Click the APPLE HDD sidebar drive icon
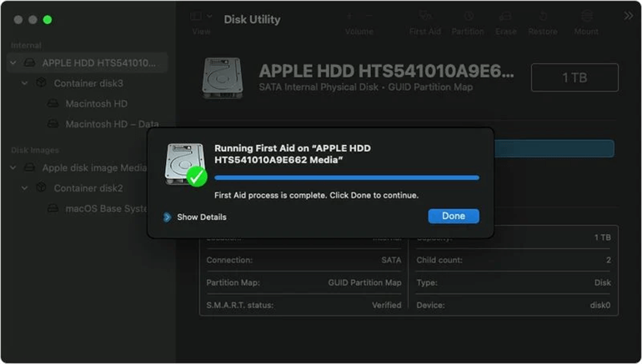 click(29, 62)
